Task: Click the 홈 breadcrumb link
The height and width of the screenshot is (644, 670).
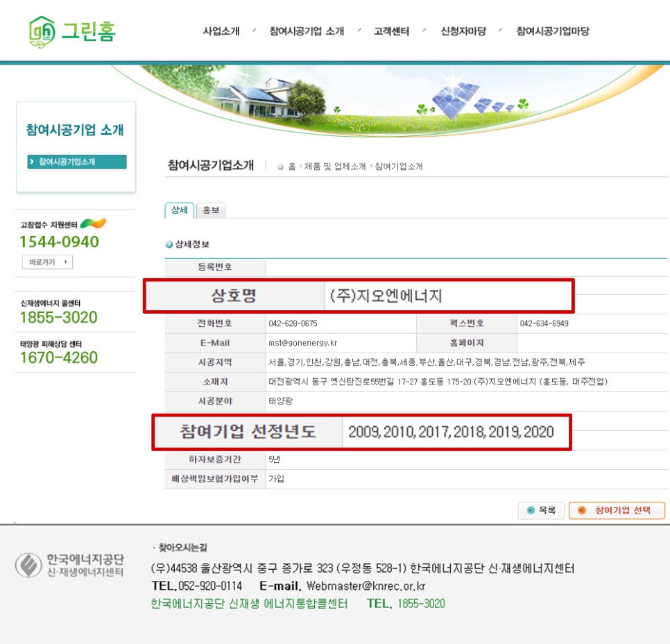Action: click(x=292, y=167)
